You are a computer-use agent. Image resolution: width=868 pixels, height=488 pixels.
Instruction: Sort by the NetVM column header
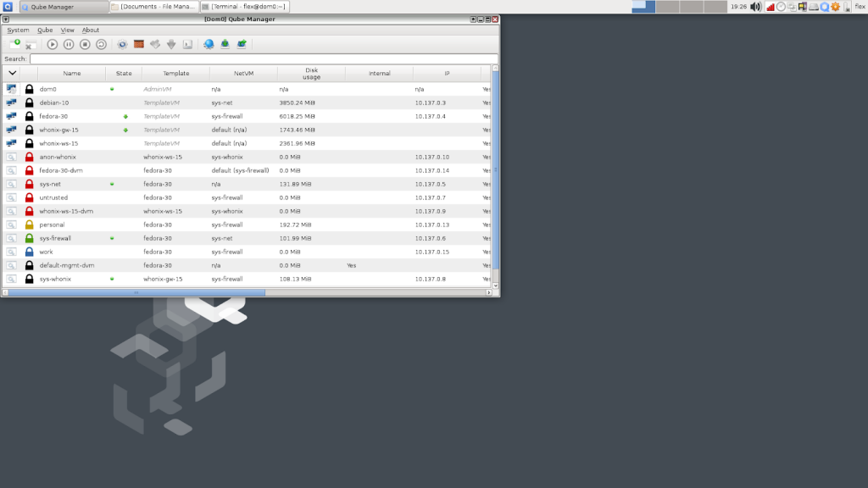(x=243, y=73)
